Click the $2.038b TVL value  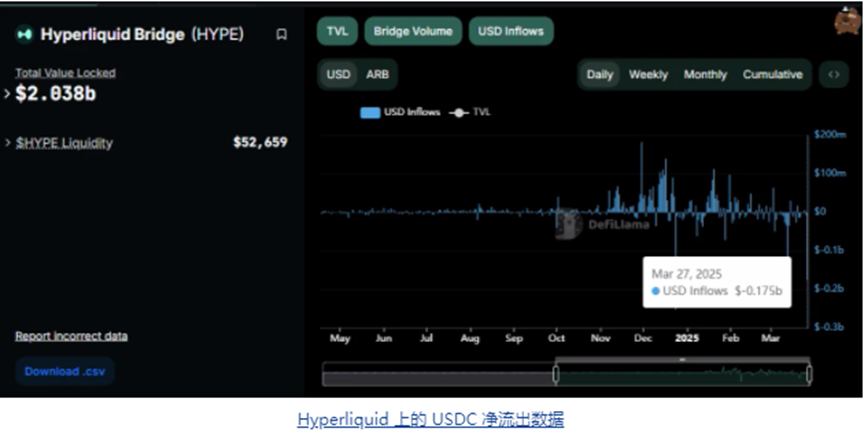pos(56,94)
